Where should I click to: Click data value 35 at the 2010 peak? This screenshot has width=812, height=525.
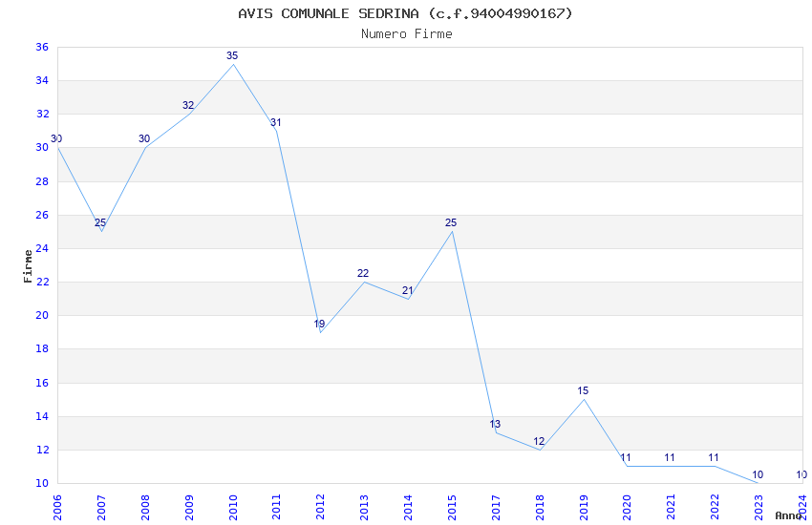point(232,55)
